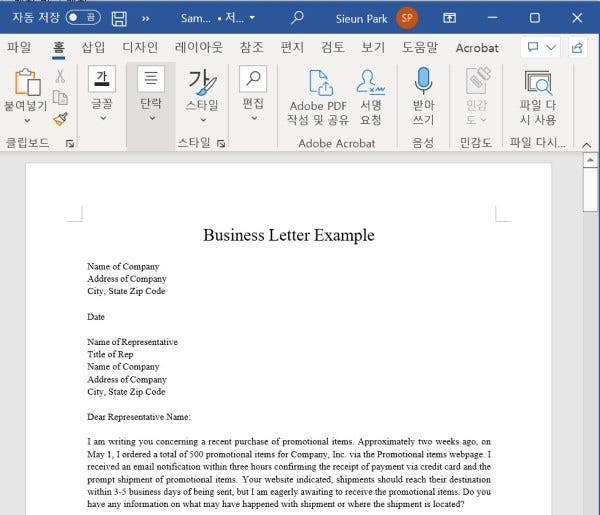Click the Date line in letter

pyautogui.click(x=96, y=317)
